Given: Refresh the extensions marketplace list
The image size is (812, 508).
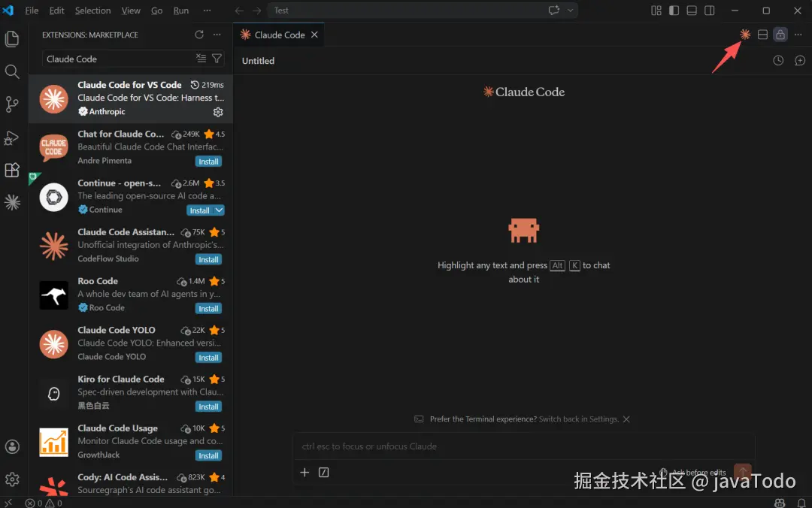Looking at the screenshot, I should (198, 34).
